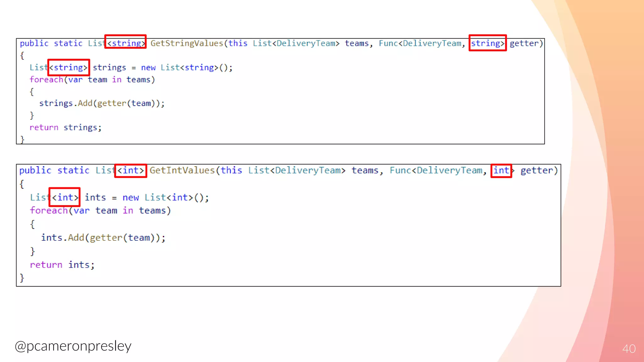Click red-boxed <int> in ints declaration

(64, 197)
